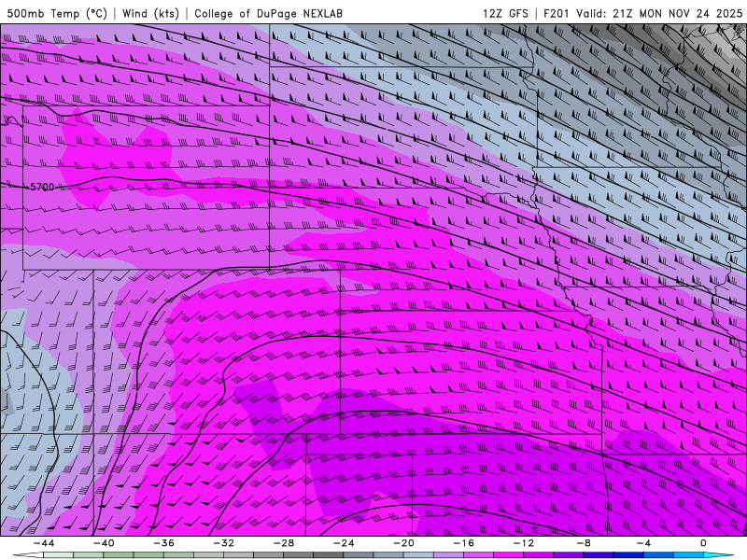Click the -36 legend value
Screen dimensions: 747x560
pyautogui.click(x=163, y=543)
